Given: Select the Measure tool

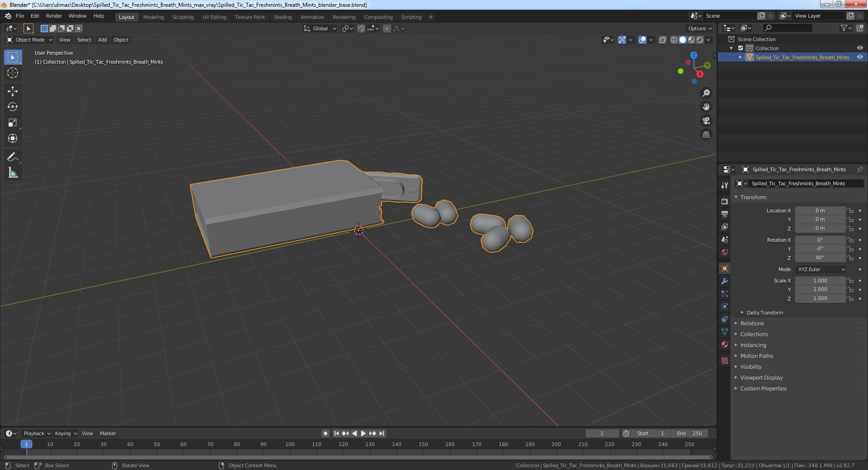Looking at the screenshot, I should tap(13, 173).
